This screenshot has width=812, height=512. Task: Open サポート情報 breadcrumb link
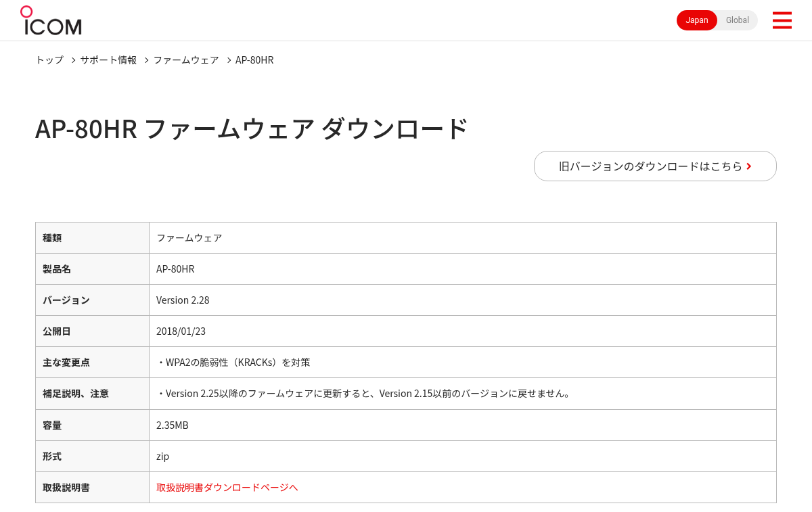point(108,60)
